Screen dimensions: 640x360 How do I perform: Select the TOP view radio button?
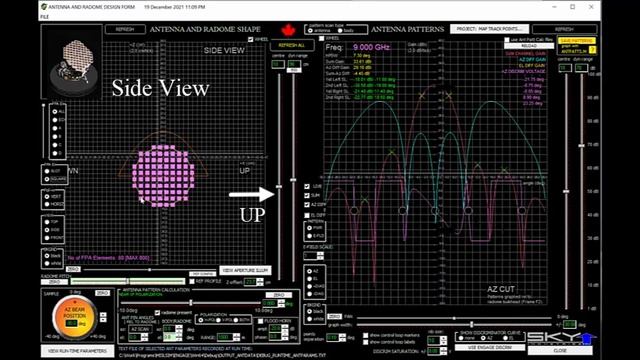tap(47, 222)
